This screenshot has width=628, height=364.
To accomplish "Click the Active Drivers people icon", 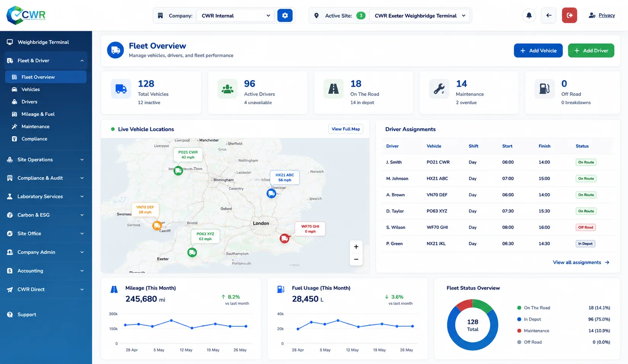I will pos(227,89).
